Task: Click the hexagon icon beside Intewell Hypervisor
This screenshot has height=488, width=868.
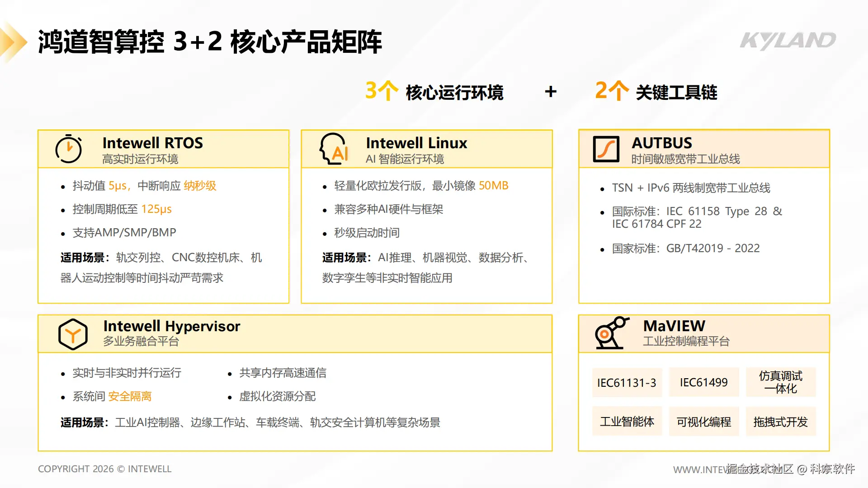Action: pyautogui.click(x=73, y=334)
